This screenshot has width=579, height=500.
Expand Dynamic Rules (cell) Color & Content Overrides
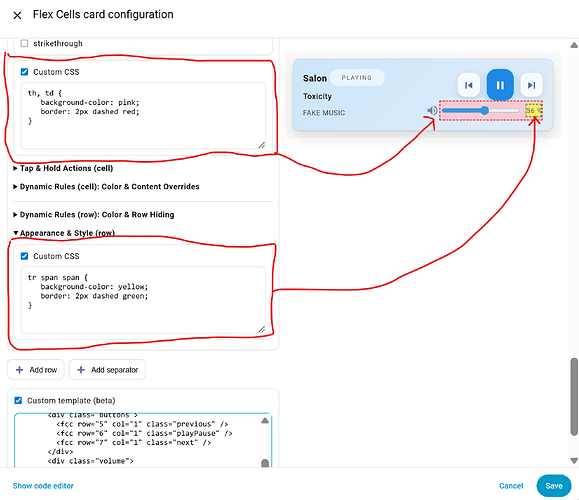[x=106, y=186]
